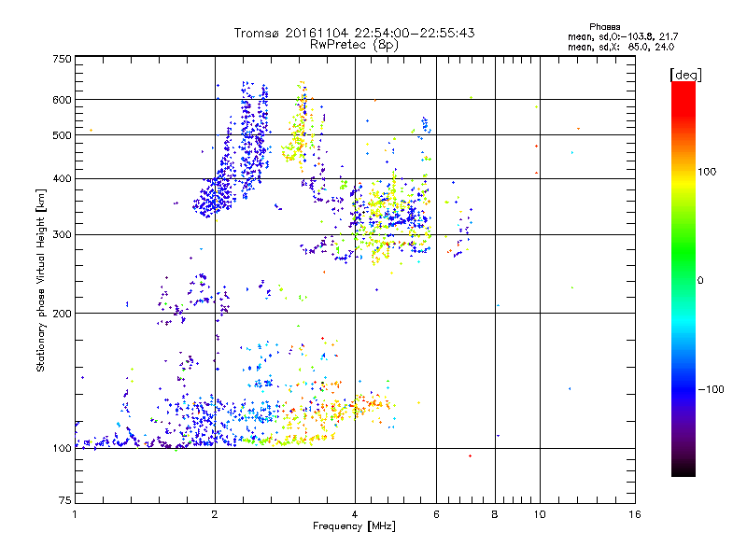The image size is (747, 560).
Task: Click the plot title 'Tromsø 20161104 22:54:00-22:55:43'
Action: tap(354, 33)
